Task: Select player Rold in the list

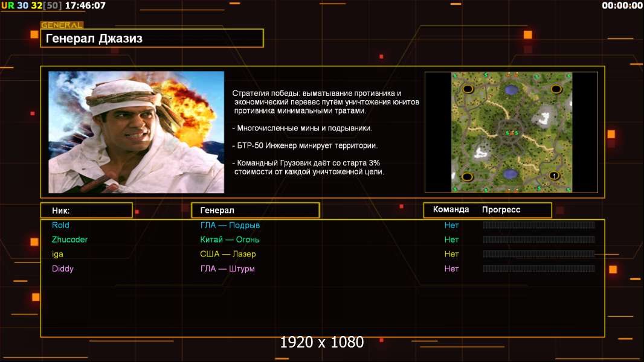Action: click(x=60, y=225)
